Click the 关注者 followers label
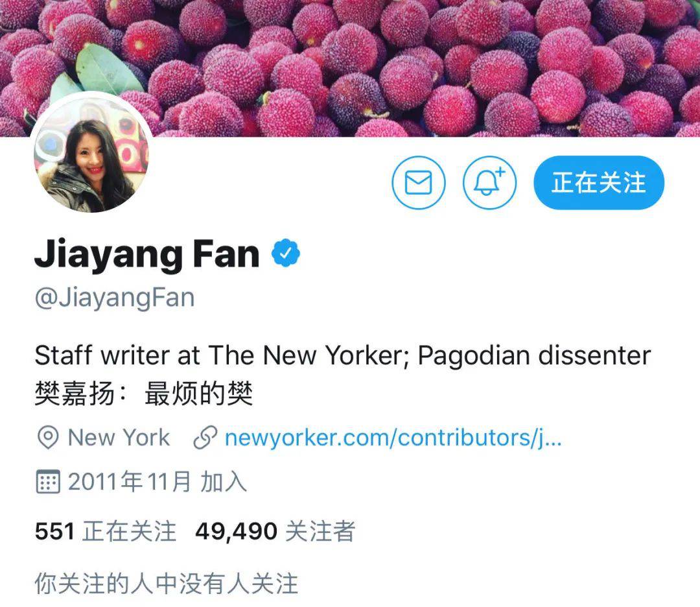The image size is (700, 607). pos(320,531)
